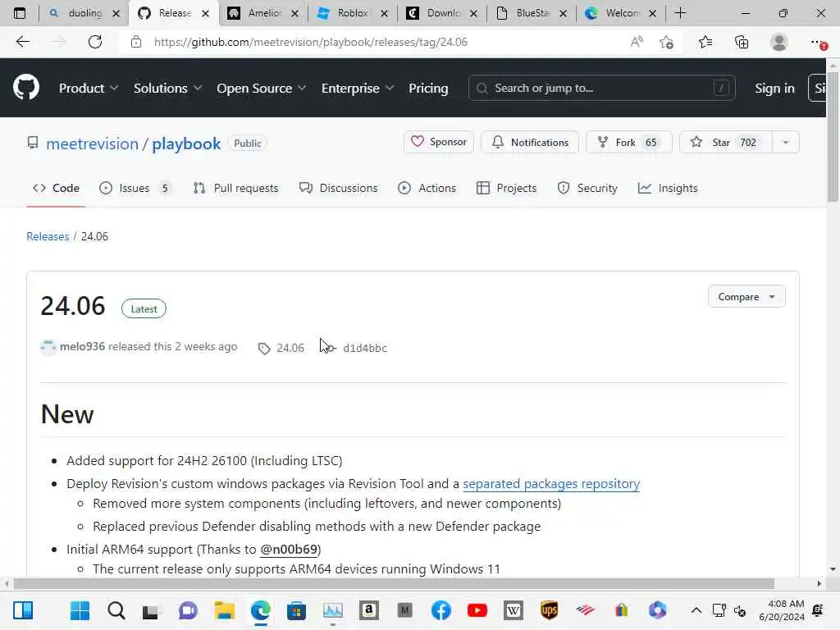Open the Security tab
This screenshot has height=630, width=840.
(x=587, y=188)
